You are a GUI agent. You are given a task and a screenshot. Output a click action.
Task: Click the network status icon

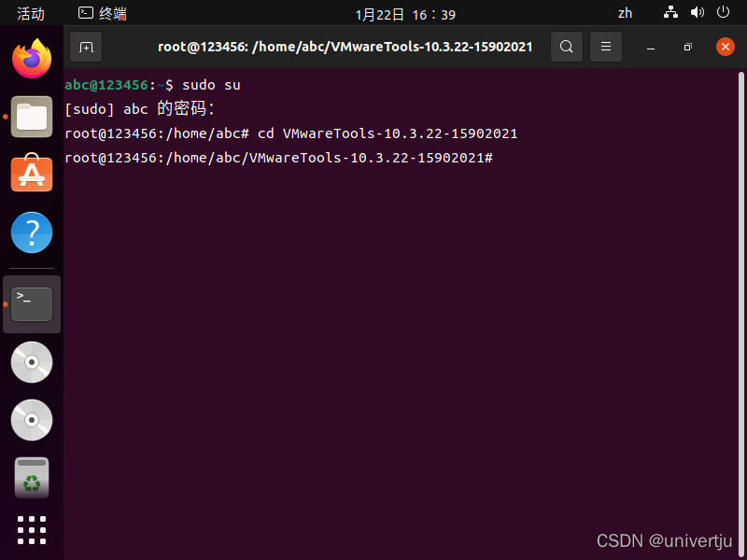pyautogui.click(x=670, y=13)
